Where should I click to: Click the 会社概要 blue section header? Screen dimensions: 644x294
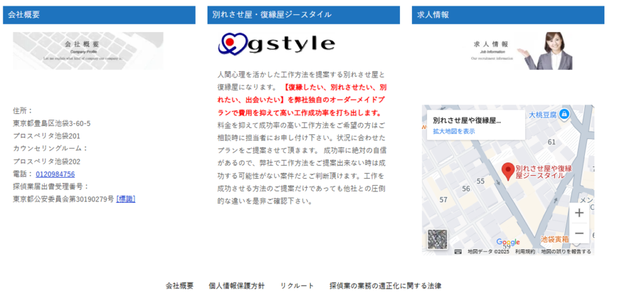point(99,15)
